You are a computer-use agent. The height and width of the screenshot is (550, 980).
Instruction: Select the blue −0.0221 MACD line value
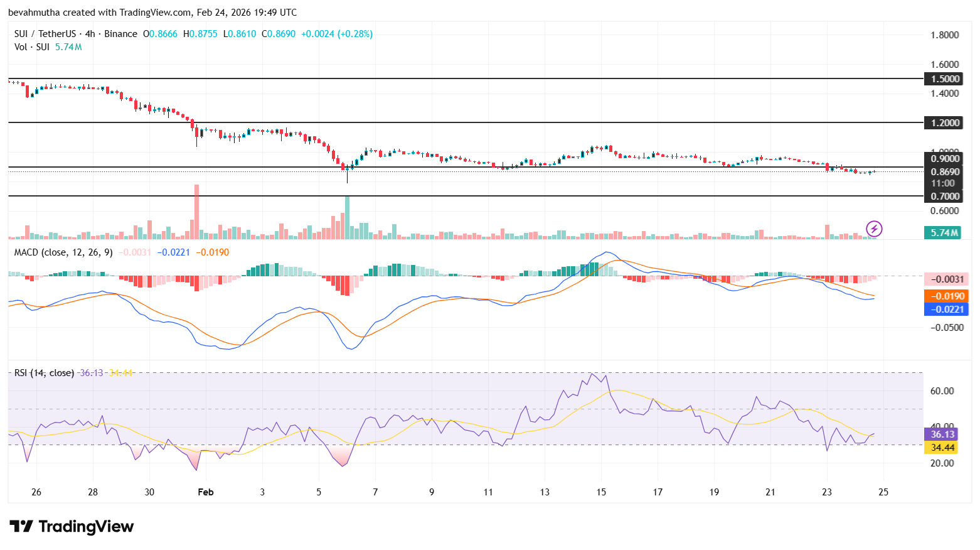pos(949,309)
